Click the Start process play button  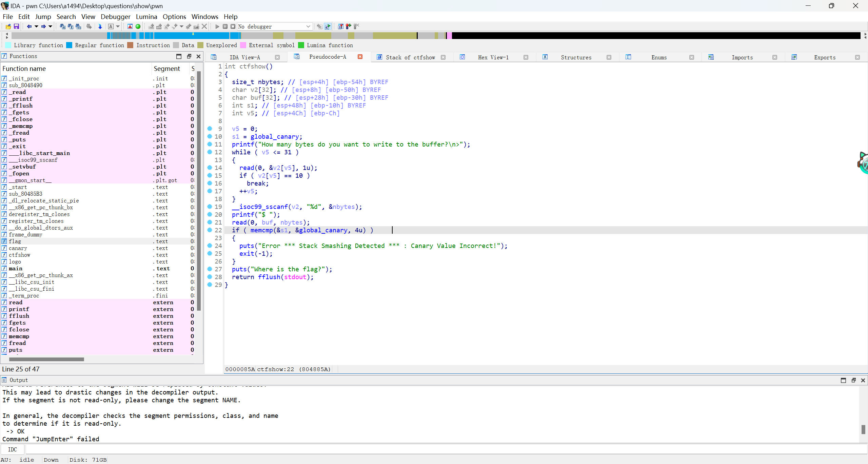[x=217, y=26]
